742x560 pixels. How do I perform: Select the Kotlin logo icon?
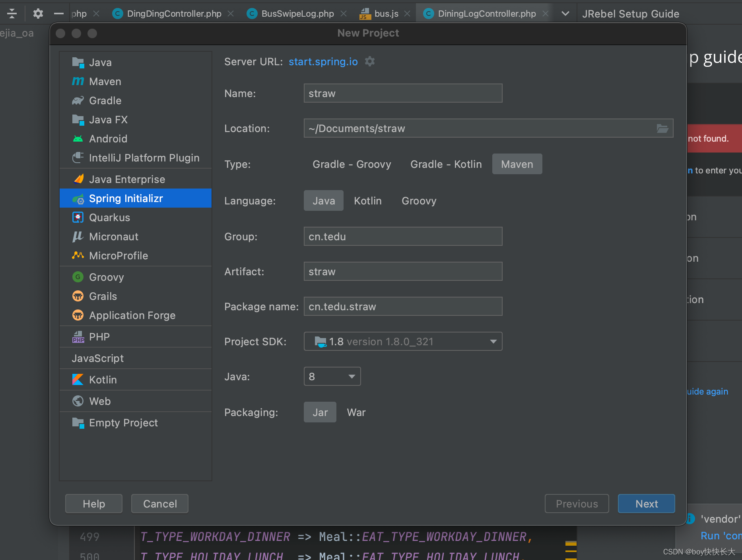click(78, 380)
